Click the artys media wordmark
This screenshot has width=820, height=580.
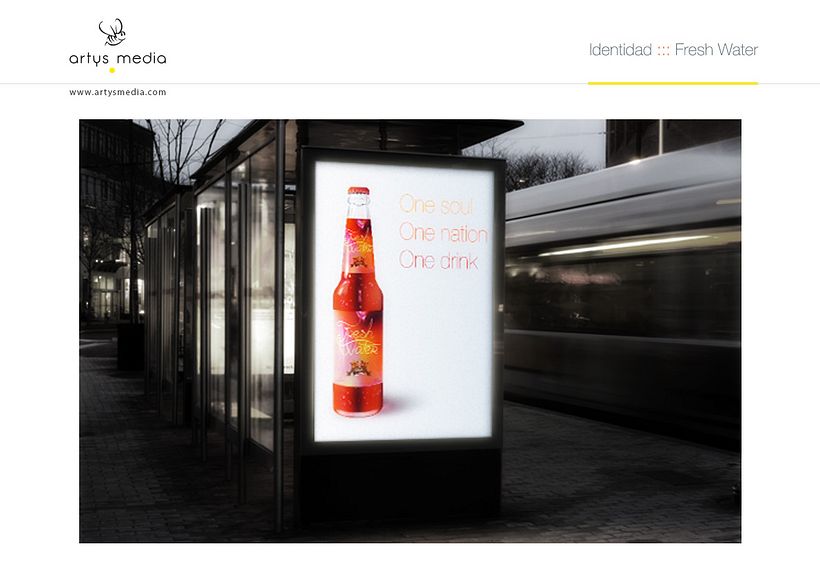(x=118, y=58)
